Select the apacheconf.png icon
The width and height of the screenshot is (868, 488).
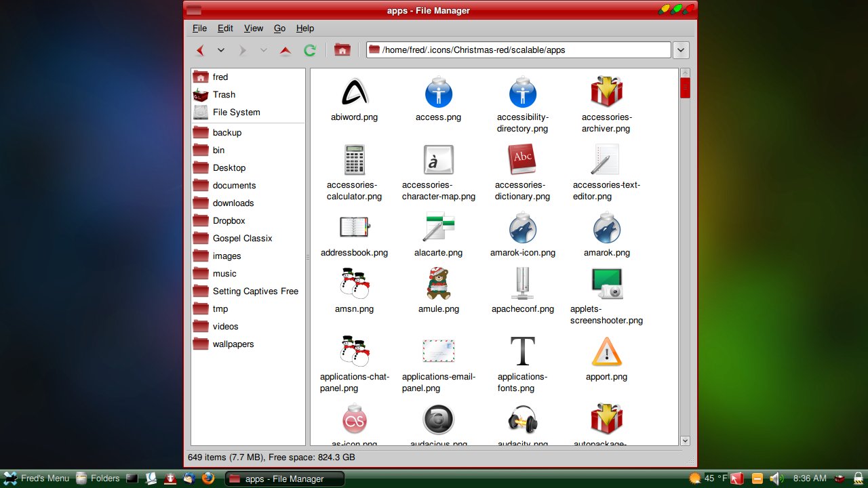tap(523, 283)
